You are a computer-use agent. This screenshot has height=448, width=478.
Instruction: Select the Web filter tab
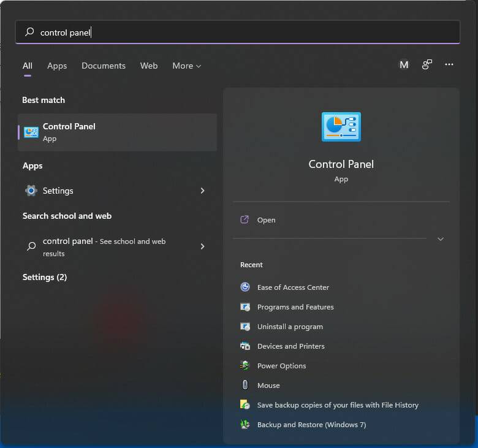[x=149, y=66]
